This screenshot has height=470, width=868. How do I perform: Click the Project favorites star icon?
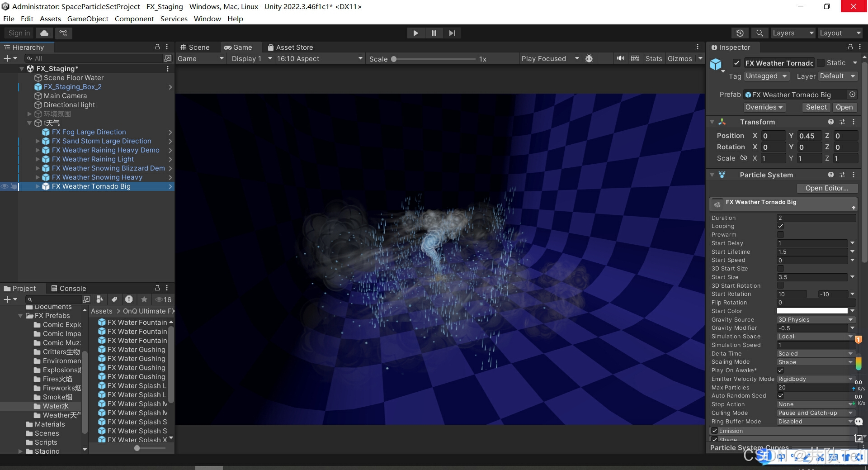click(144, 299)
